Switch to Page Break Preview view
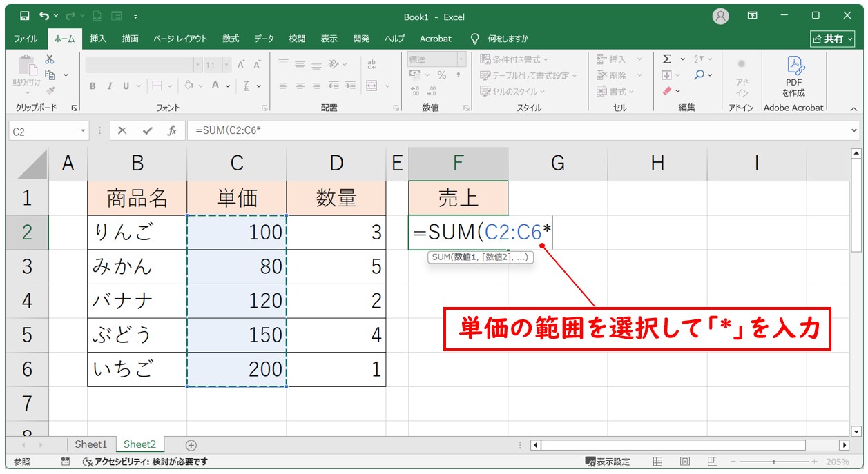The height and width of the screenshot is (474, 868). (712, 462)
